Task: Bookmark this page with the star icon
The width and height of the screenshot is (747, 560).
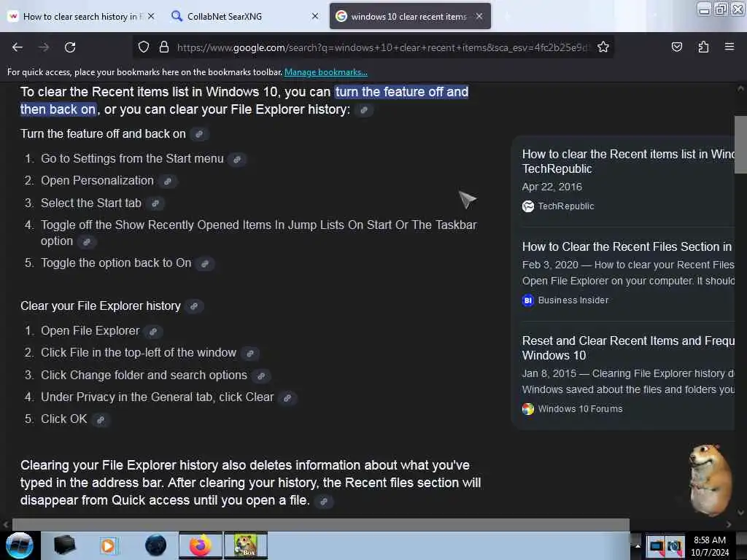Action: (603, 47)
